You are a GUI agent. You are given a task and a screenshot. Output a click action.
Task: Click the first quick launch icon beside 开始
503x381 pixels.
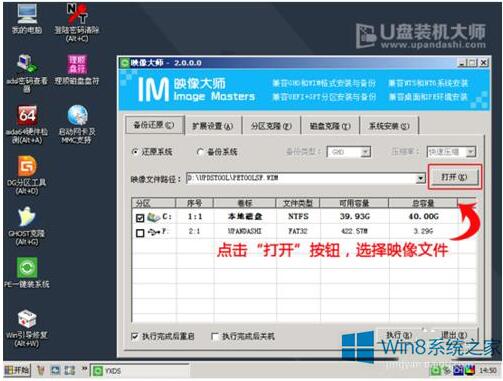pos(40,370)
